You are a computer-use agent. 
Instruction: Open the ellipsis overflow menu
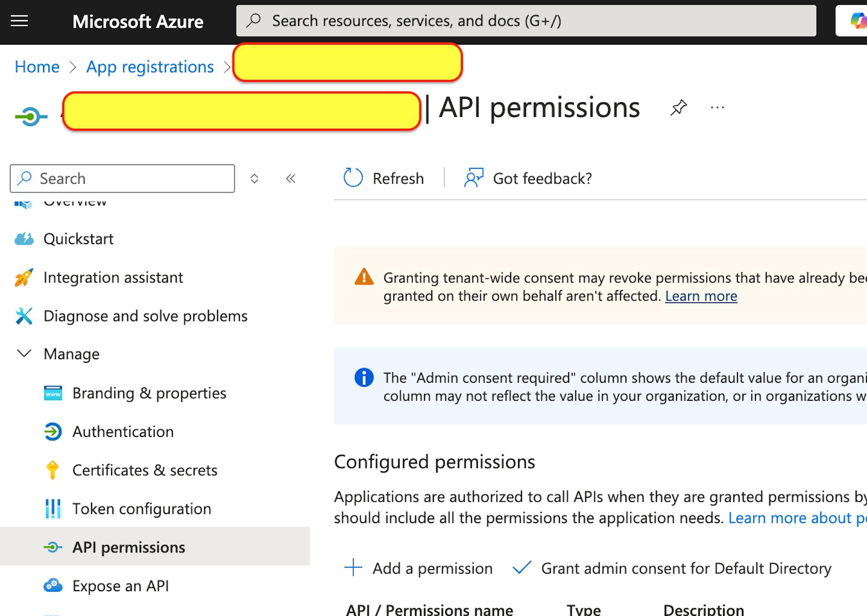[717, 107]
